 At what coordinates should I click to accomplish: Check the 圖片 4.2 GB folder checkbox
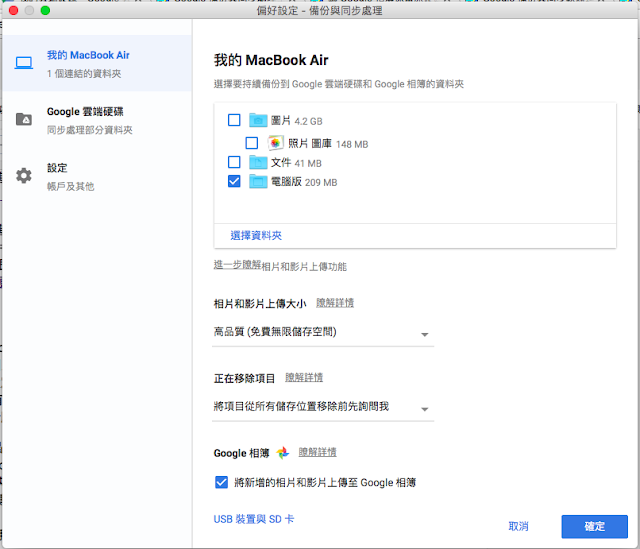click(x=234, y=120)
